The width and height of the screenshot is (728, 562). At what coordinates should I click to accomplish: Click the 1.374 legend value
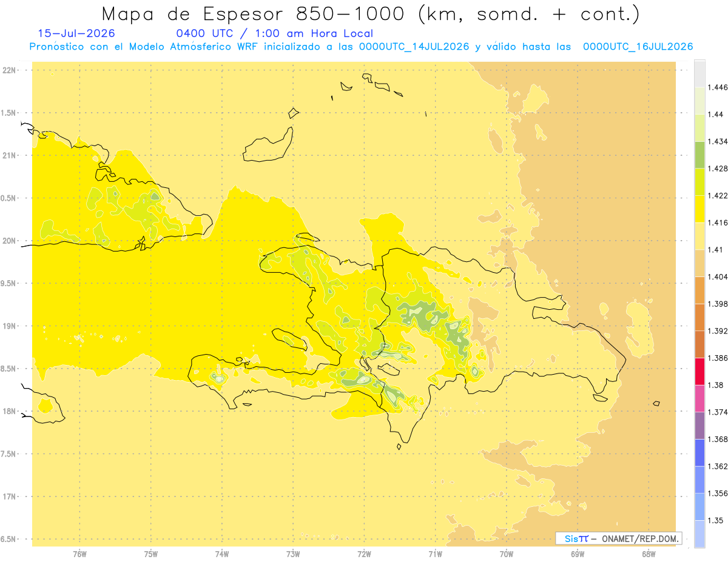coord(718,412)
